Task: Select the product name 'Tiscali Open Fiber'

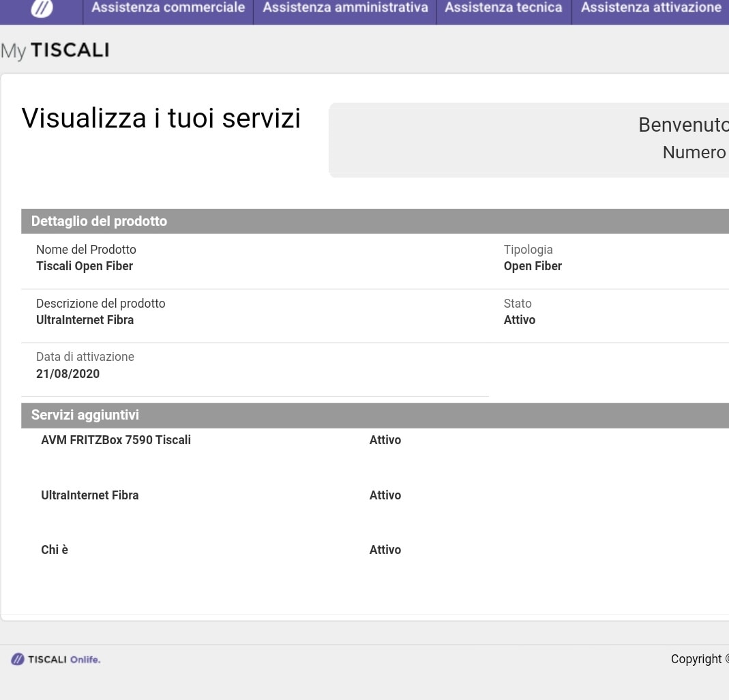Action: 85,266
